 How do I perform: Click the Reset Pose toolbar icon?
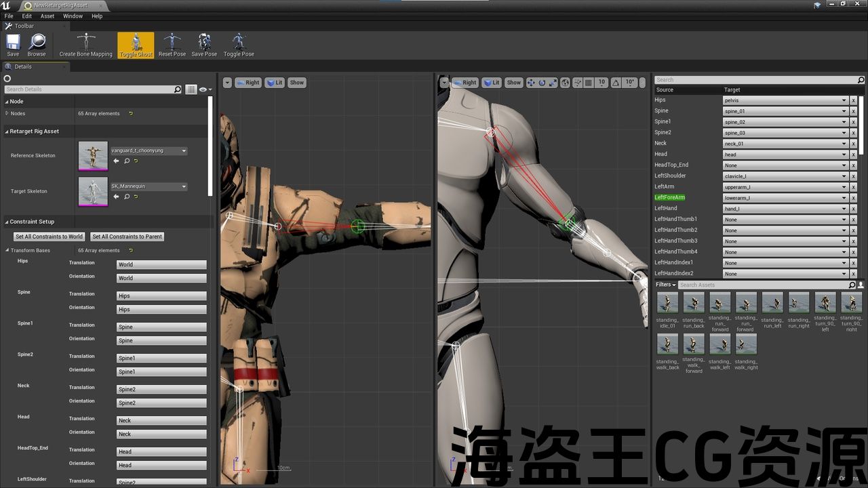pyautogui.click(x=172, y=45)
